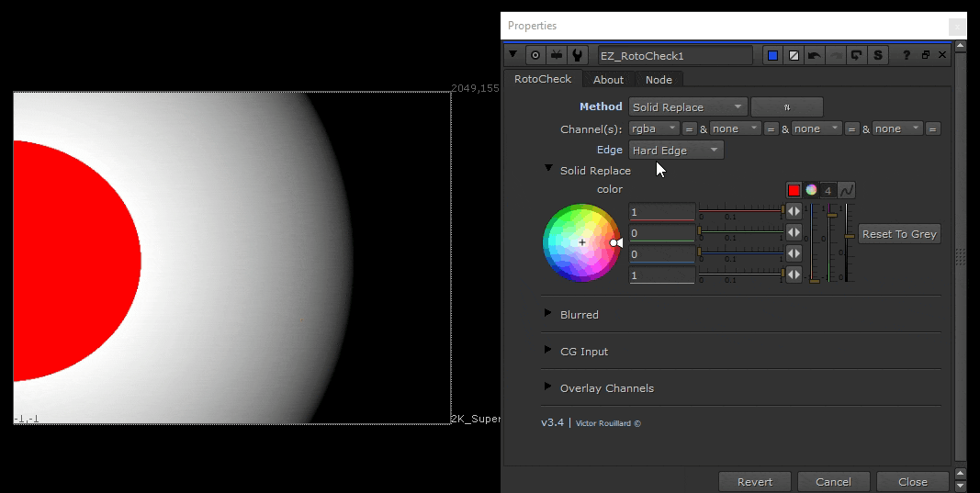This screenshot has width=980, height=493.
Task: Switch to the About tab
Action: [x=608, y=80]
